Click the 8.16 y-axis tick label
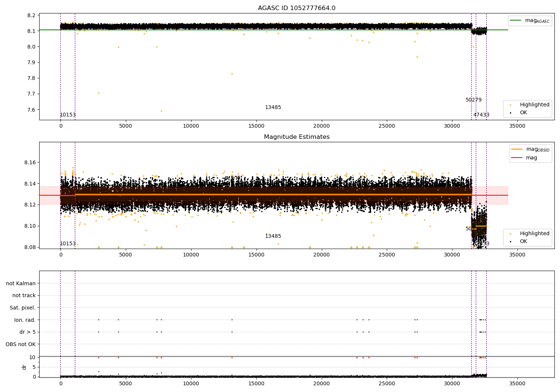The image size is (560, 392). tap(30, 163)
